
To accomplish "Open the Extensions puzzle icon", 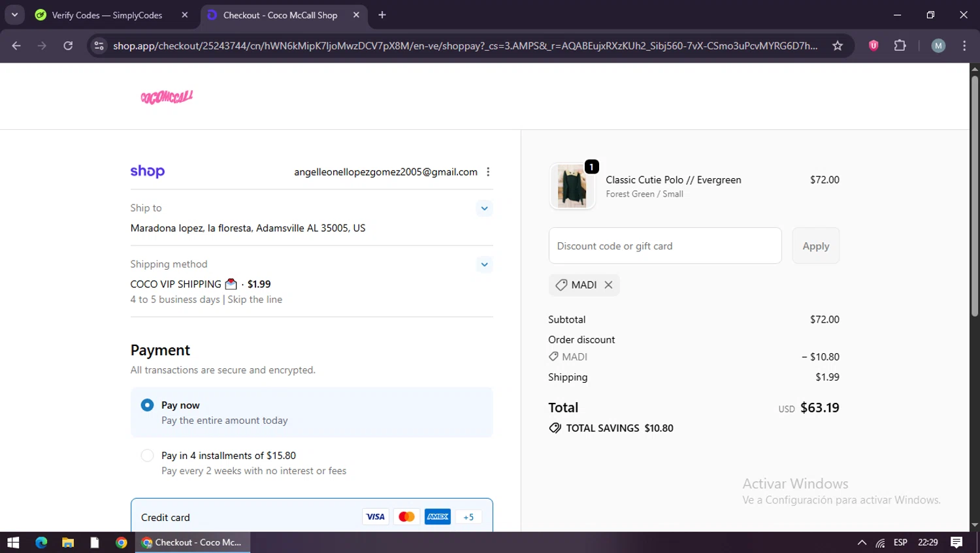I will point(900,46).
